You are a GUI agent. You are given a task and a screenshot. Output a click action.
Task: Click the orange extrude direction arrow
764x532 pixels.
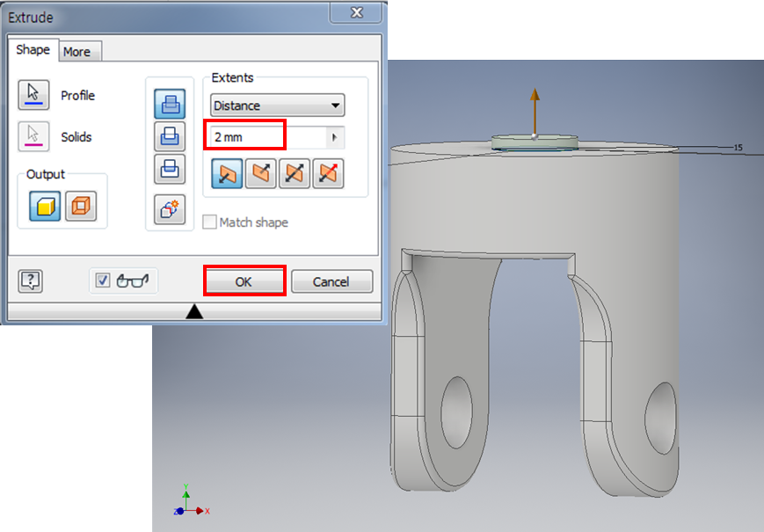tap(535, 112)
